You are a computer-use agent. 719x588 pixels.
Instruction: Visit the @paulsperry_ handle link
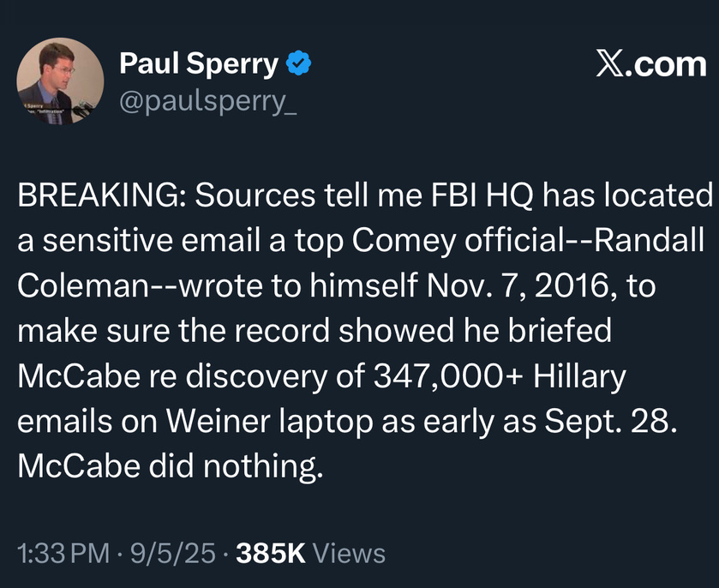tap(207, 102)
